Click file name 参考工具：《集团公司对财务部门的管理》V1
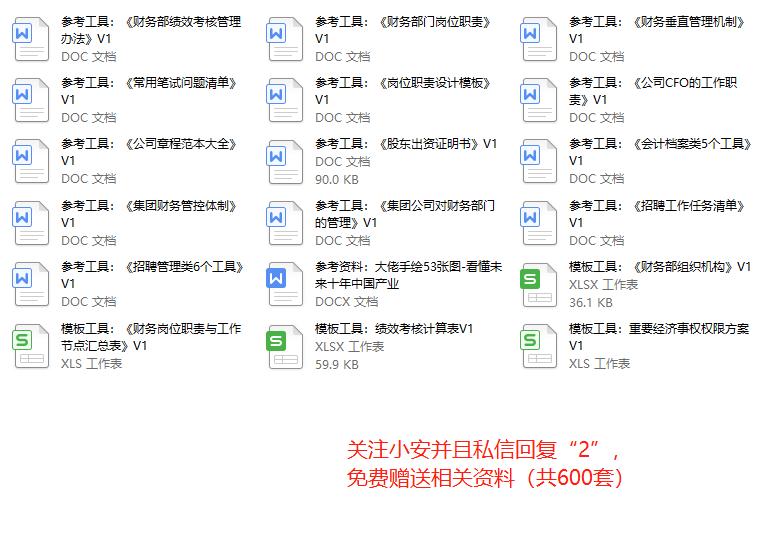This screenshot has width=765, height=552. click(x=405, y=214)
